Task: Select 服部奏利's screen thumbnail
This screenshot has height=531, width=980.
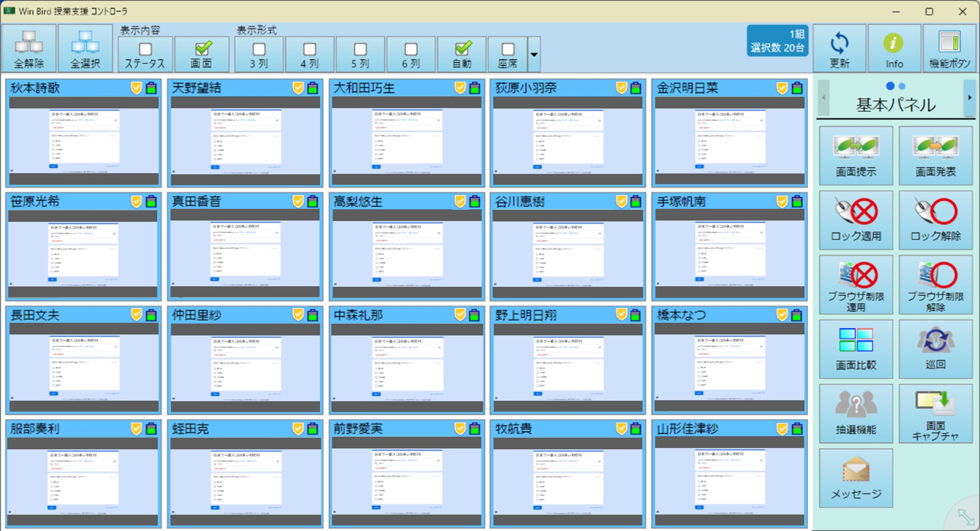Action: [84, 482]
